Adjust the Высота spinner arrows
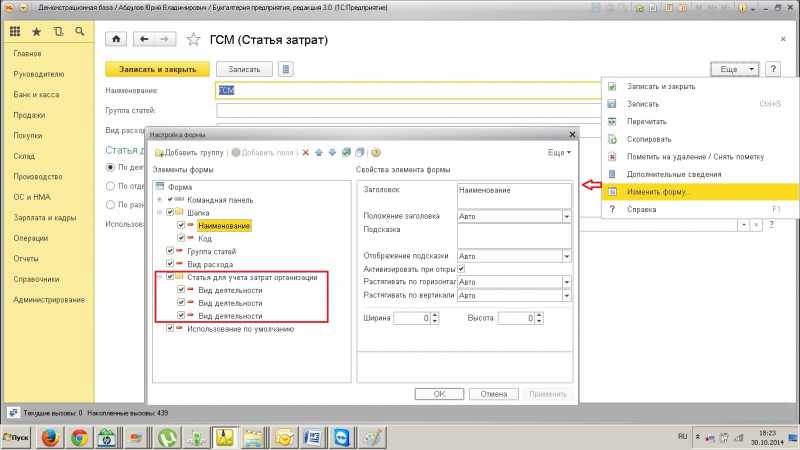The height and width of the screenshot is (450, 800). tap(539, 318)
